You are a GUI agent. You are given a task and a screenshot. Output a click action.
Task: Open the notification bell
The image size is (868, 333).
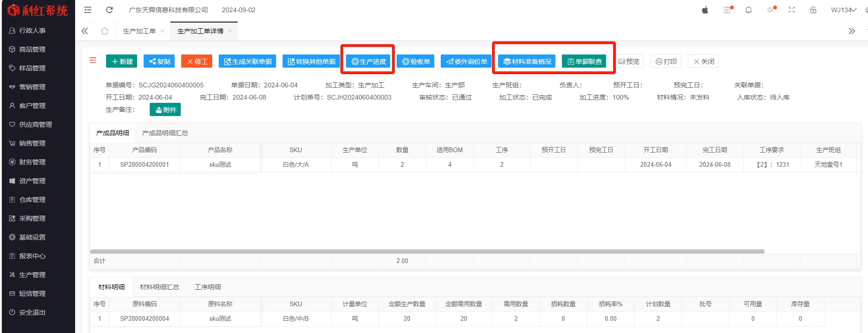749,10
